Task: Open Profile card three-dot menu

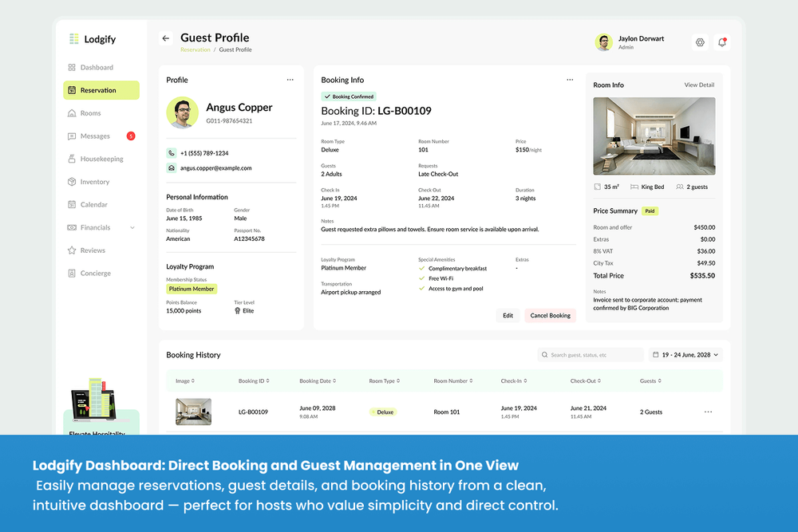Action: click(290, 80)
